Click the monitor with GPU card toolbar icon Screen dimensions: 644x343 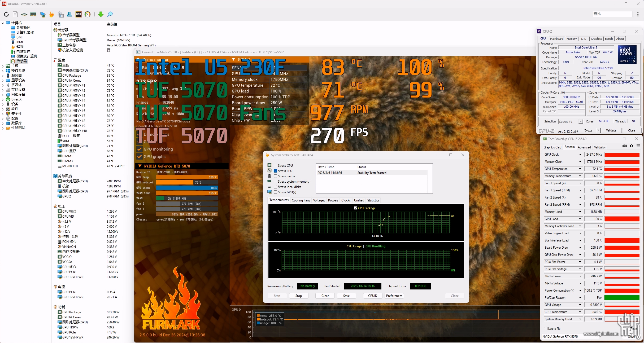[x=42, y=14]
